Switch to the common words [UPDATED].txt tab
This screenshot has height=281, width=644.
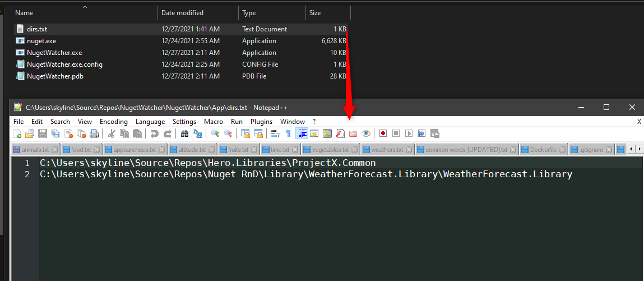pos(467,150)
